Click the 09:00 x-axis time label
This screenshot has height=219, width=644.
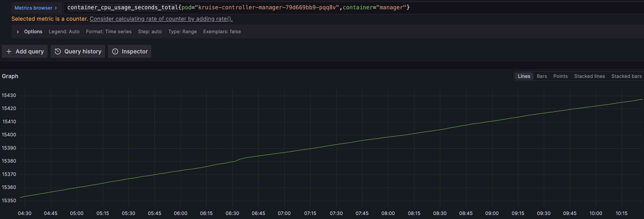point(492,213)
